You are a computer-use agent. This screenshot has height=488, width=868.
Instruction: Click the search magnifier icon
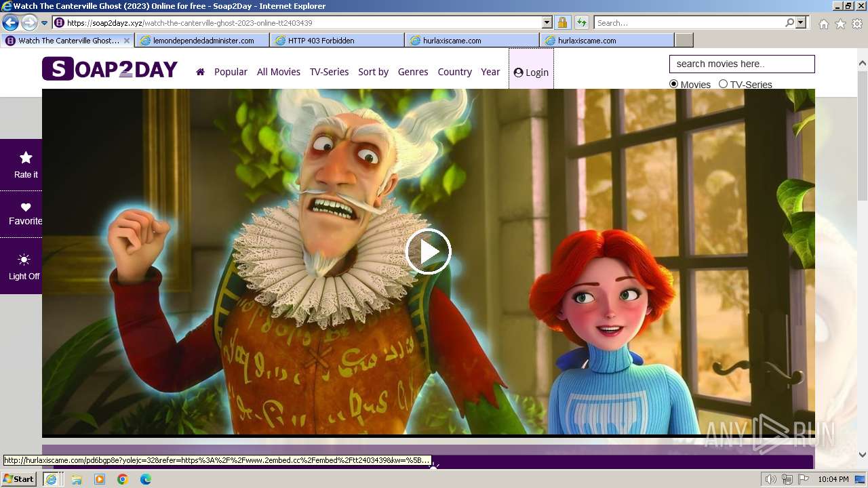pos(789,22)
